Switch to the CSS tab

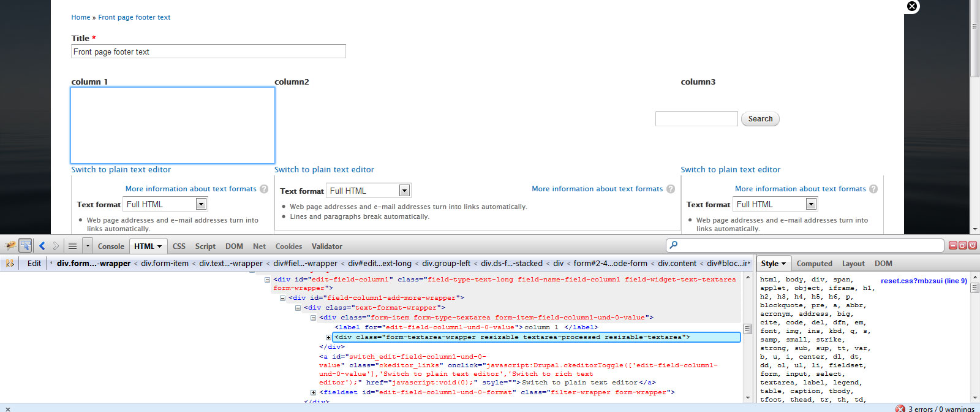179,246
